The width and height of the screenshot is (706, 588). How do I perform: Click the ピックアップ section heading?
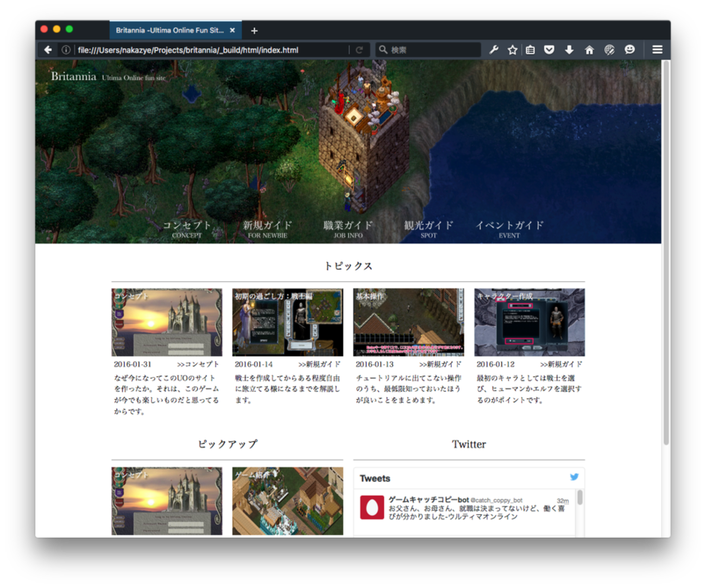pos(228,444)
